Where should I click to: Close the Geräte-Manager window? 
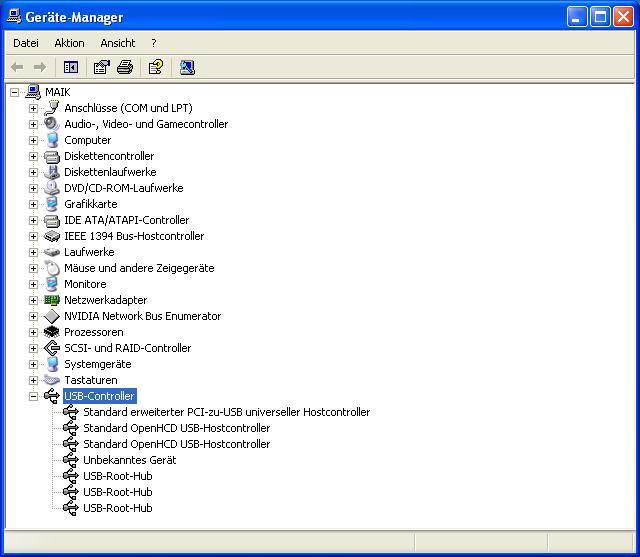pyautogui.click(x=624, y=17)
